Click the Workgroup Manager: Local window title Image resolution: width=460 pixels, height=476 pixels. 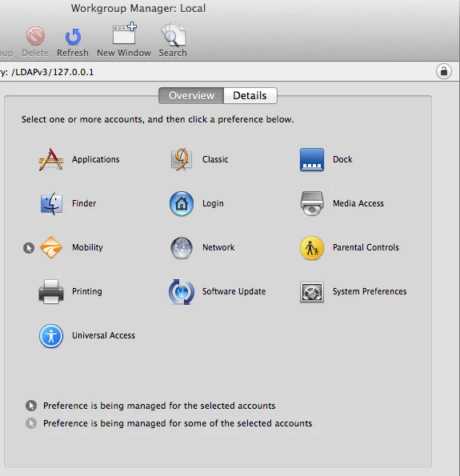[138, 8]
